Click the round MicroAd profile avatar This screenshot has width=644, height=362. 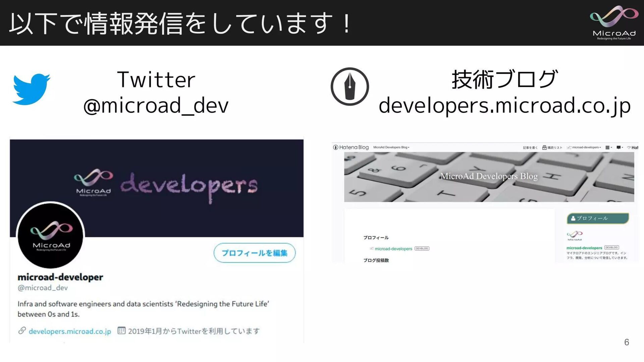[51, 235]
